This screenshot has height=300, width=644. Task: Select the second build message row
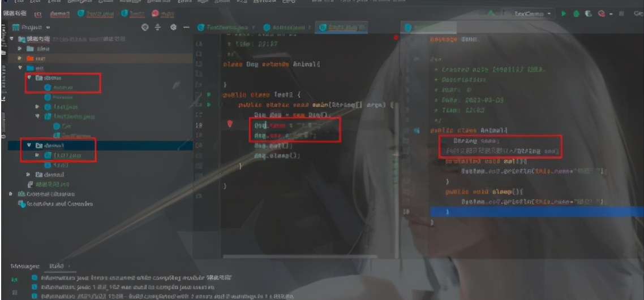click(123, 287)
